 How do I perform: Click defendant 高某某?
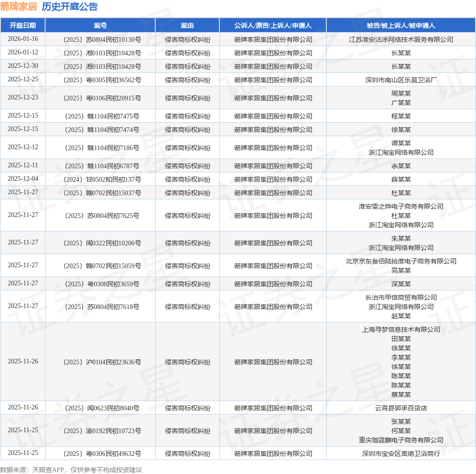401,270
